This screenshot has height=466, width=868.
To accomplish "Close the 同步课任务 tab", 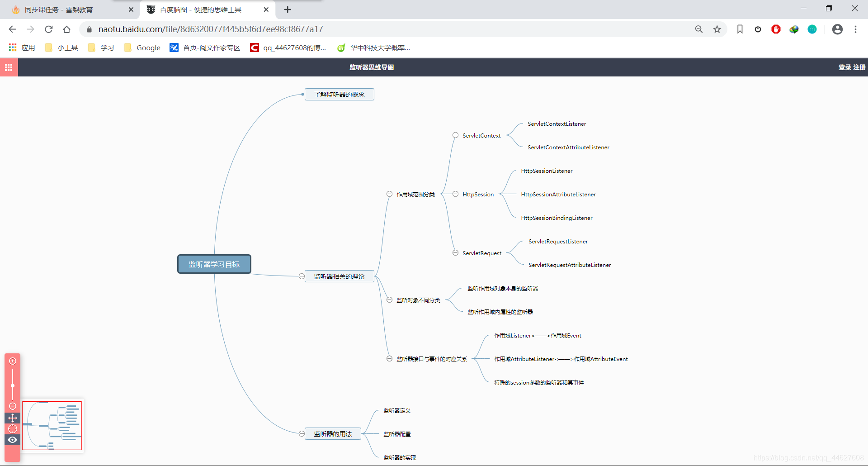I will coord(131,10).
